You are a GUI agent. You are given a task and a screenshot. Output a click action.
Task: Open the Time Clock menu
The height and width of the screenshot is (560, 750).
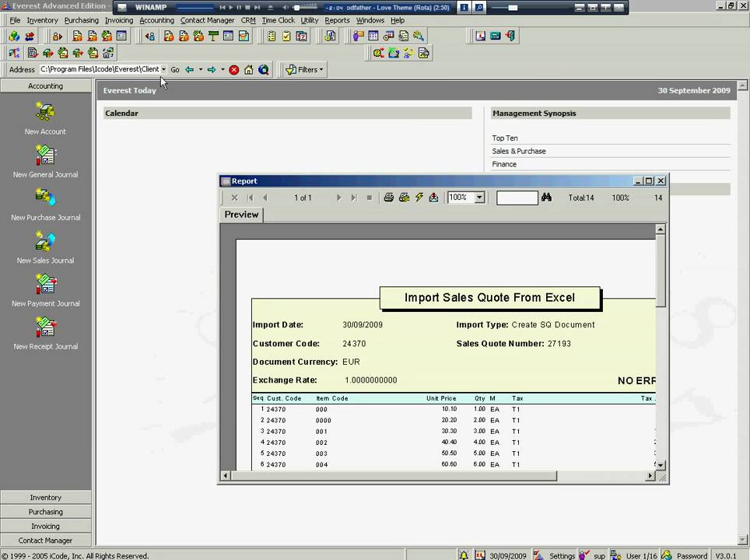tap(279, 20)
